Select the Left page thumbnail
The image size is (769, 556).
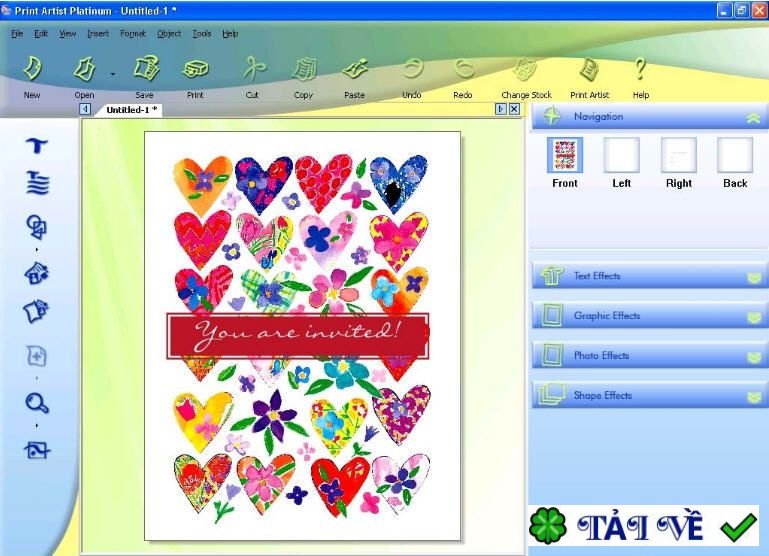click(621, 155)
